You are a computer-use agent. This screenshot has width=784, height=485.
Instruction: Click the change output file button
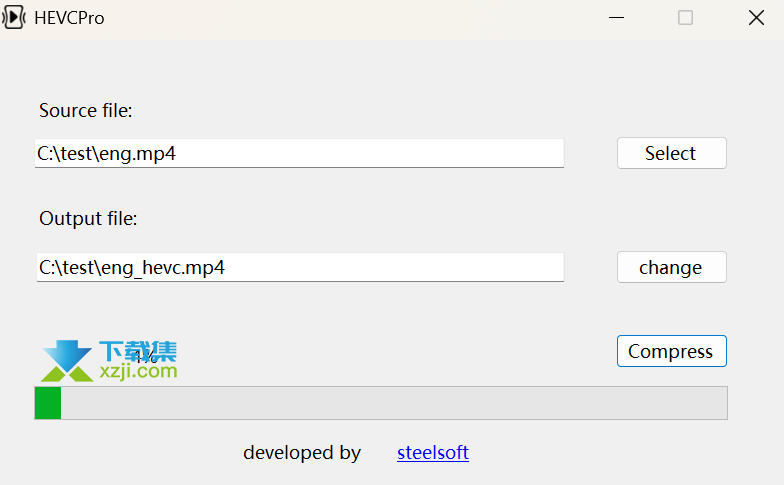pos(672,267)
